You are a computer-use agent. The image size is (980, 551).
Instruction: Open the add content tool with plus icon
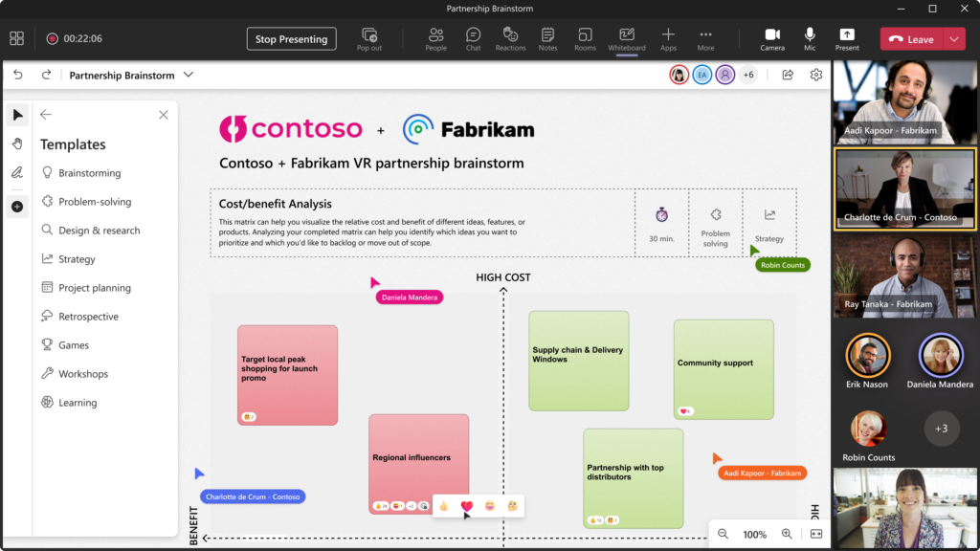[17, 206]
